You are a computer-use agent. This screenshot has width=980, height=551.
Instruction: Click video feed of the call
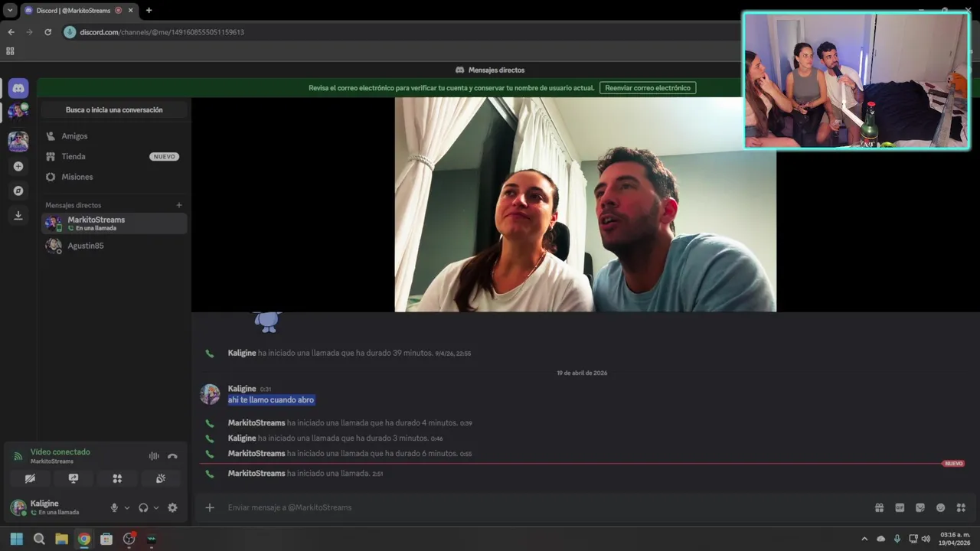[x=585, y=204]
